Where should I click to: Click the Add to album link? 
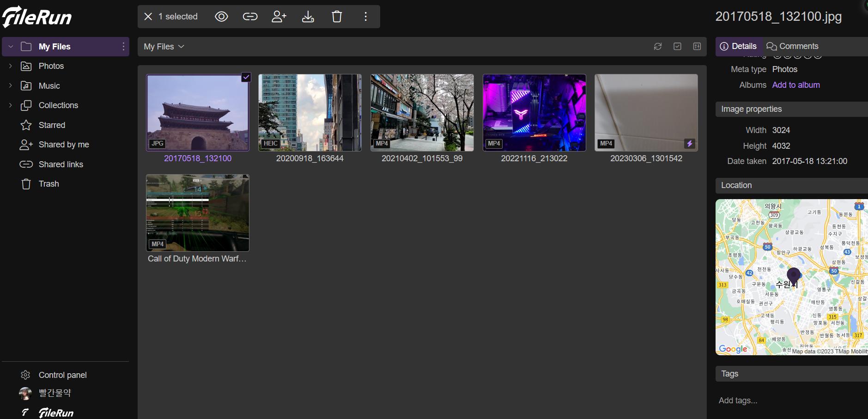coord(796,85)
